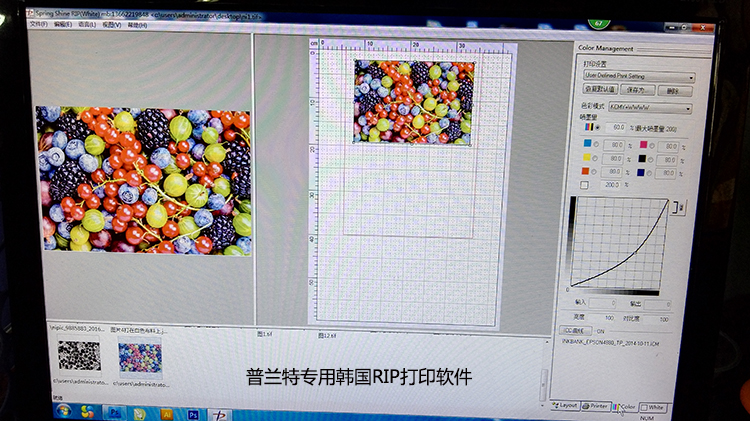
Task: Click the 删除 delete button
Action: pos(674,91)
